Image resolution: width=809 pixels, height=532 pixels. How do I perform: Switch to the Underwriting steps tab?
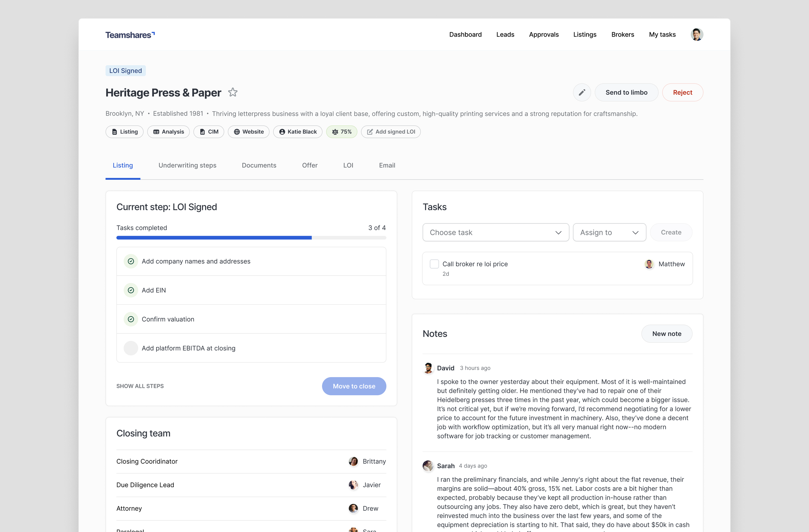[x=187, y=166]
